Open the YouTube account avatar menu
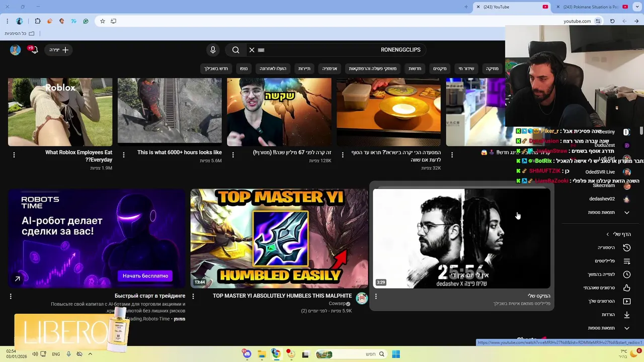Screen dimensions: 644x362 [x=15, y=50]
